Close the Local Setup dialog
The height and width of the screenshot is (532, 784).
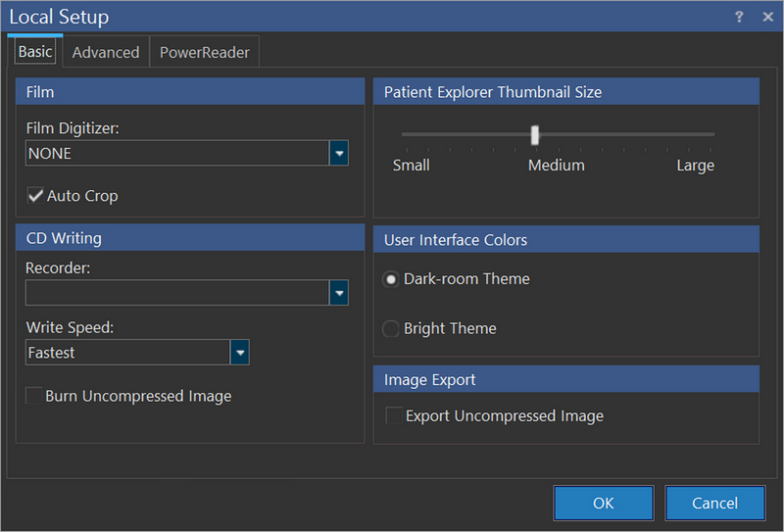(765, 17)
